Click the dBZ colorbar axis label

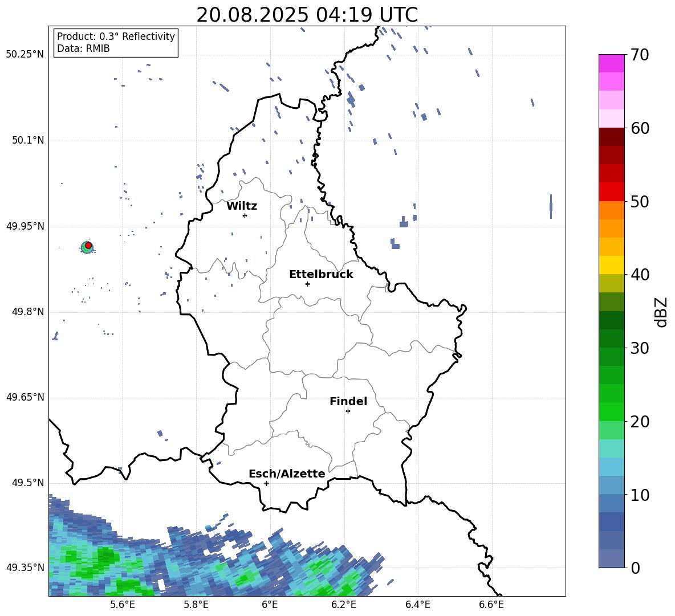click(661, 312)
